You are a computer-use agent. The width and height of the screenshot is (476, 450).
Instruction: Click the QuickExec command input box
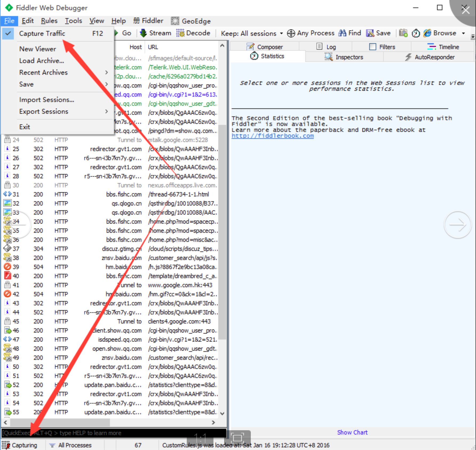pyautogui.click(x=114, y=433)
